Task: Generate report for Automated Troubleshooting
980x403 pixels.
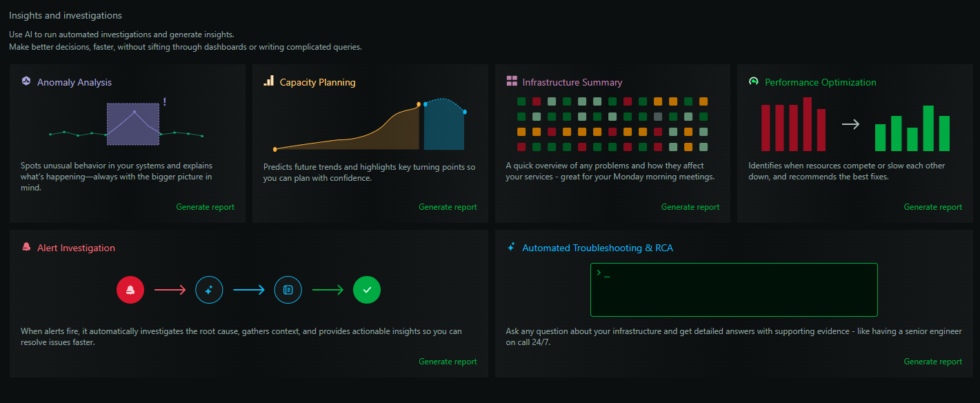Action: click(932, 361)
